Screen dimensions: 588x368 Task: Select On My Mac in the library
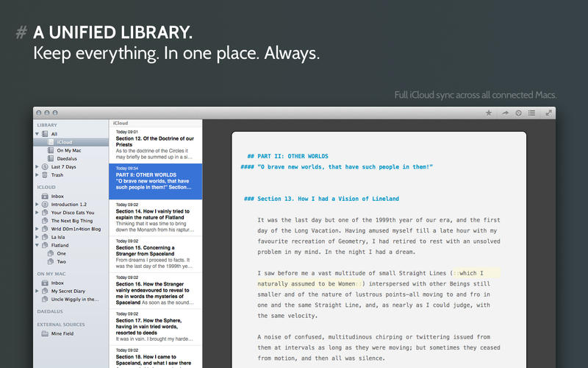71,150
